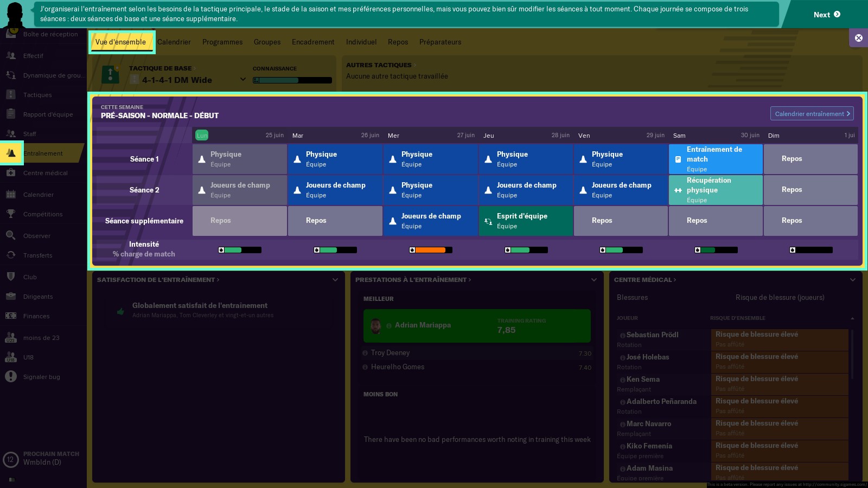The height and width of the screenshot is (488, 868).
Task: Click Wednesday's orange intensity bar
Action: 431,250
